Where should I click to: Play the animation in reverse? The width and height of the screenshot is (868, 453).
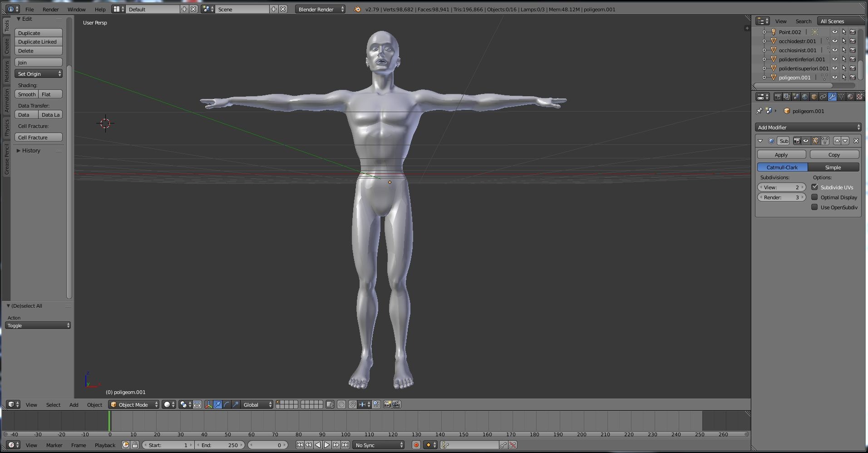pyautogui.click(x=318, y=445)
